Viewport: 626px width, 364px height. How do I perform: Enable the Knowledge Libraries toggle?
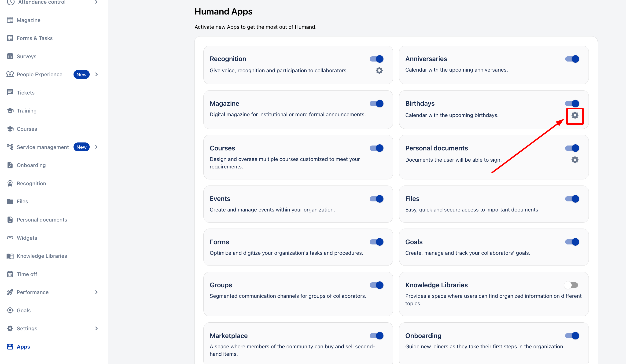[571, 285]
